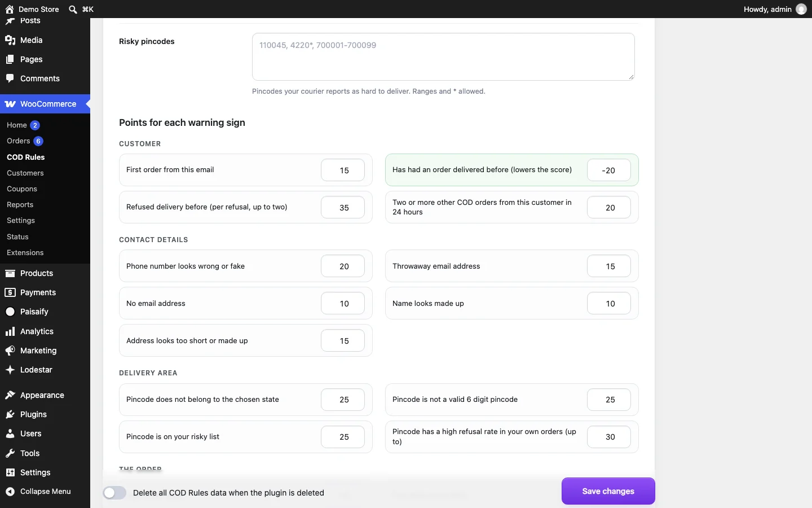Click the Lodestar star icon
The image size is (812, 508).
(x=10, y=370)
